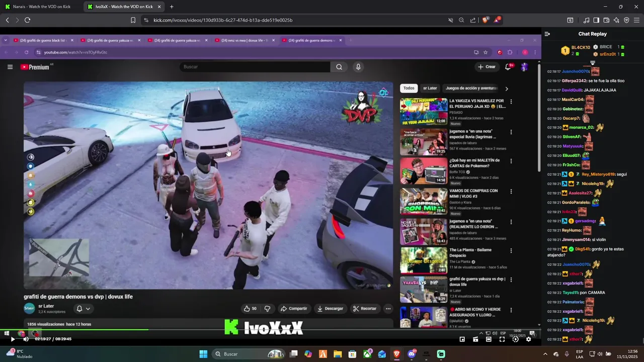Image resolution: width=644 pixels, height=362 pixels.
Task: Click the Windows taskbar Buscar search box
Action: [x=249, y=354]
